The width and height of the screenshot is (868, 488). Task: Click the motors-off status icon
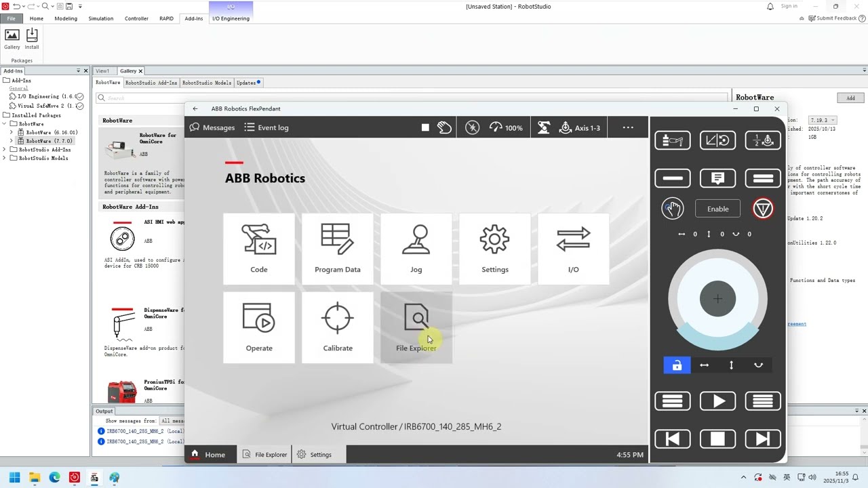473,127
